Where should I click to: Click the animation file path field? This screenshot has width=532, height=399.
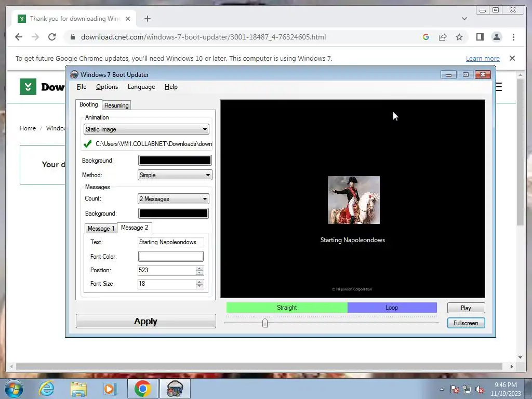[154, 144]
